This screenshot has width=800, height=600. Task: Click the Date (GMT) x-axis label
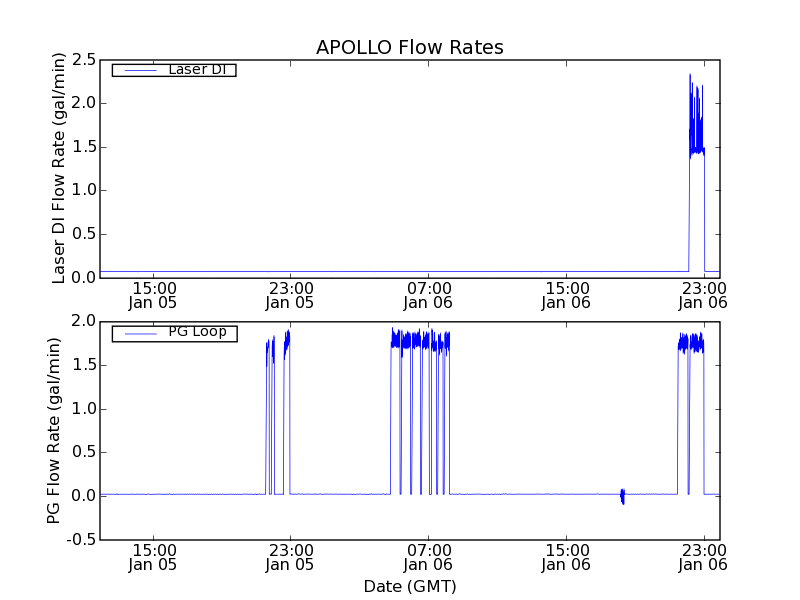tap(409, 586)
